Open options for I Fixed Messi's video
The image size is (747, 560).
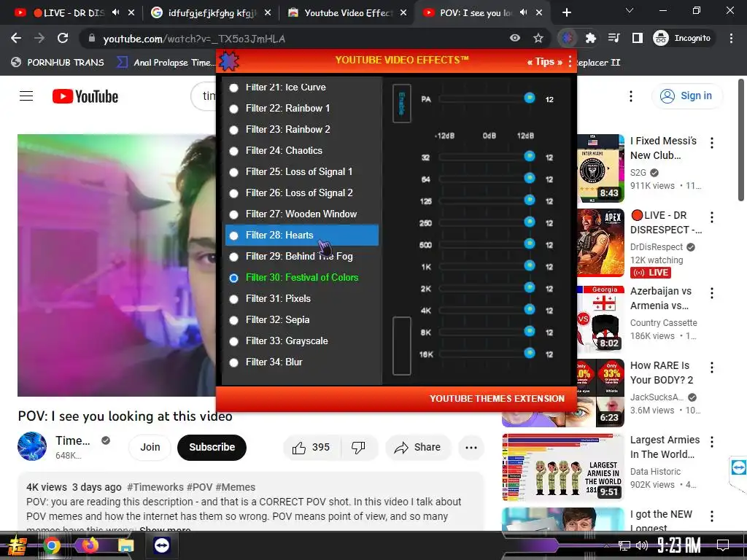click(712, 143)
